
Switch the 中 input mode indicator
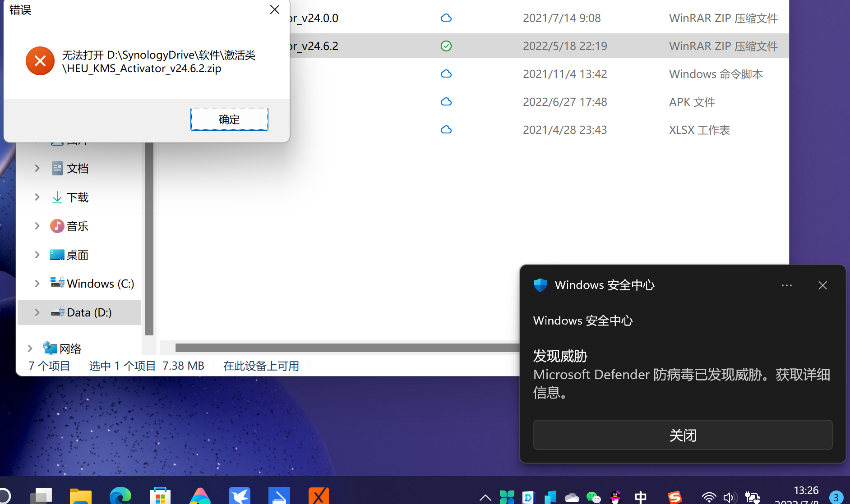pos(640,498)
